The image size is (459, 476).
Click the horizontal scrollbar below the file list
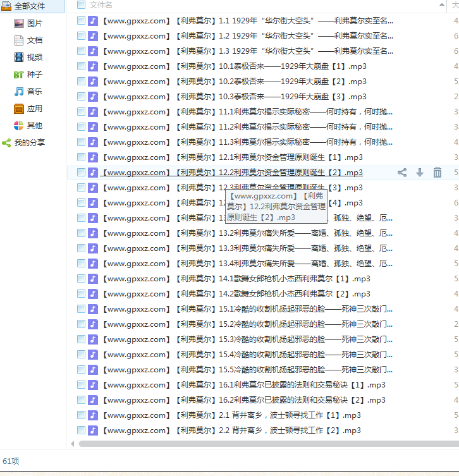tap(253, 444)
